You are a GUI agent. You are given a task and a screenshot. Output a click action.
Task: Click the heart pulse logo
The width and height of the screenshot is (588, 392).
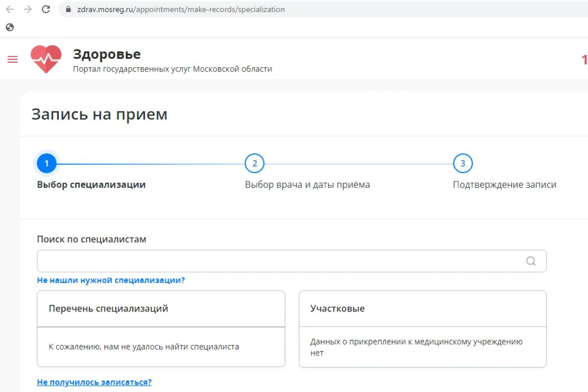[x=46, y=59]
